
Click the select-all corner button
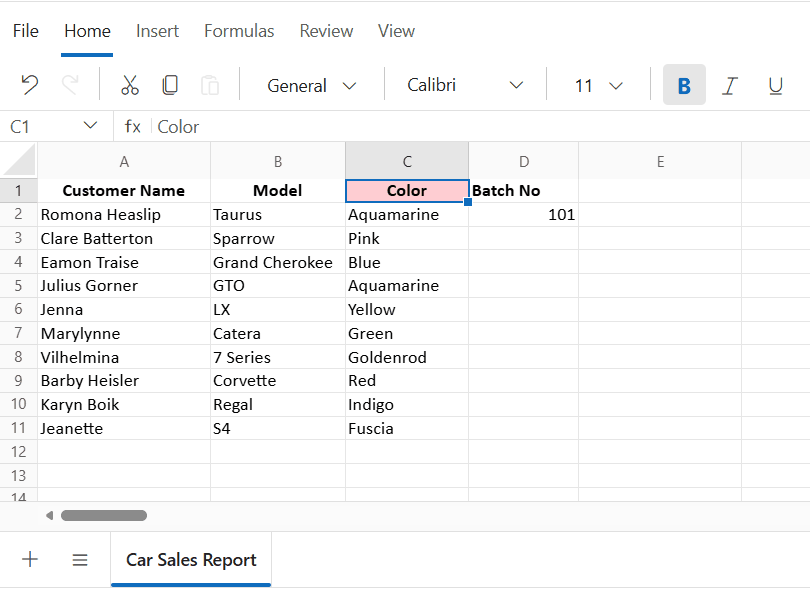pos(17,161)
